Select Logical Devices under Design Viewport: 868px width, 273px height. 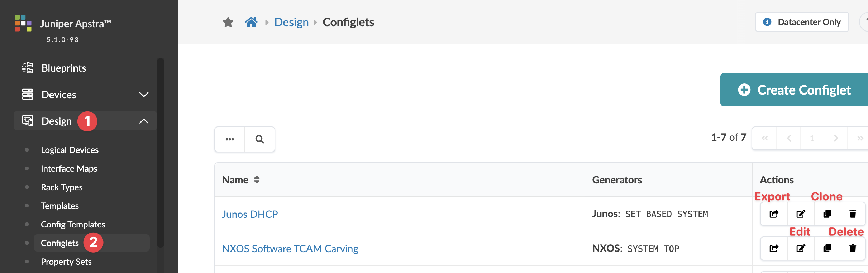70,150
